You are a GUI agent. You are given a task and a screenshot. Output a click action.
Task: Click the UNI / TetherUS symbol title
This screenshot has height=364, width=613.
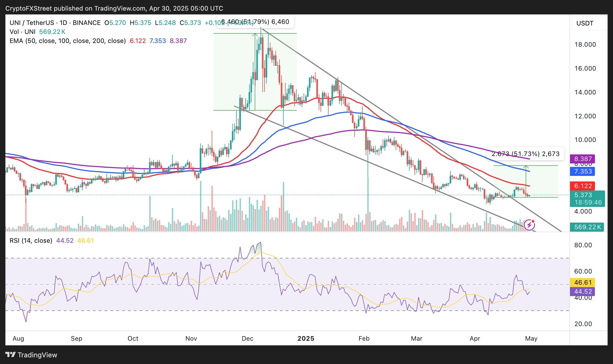click(x=32, y=23)
